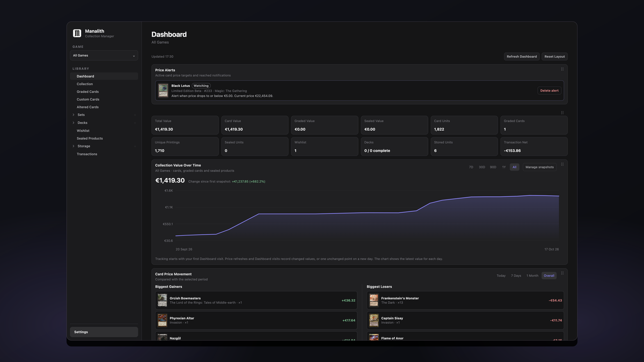
Task: Switch price movement to 7 Days
Action: tap(516, 276)
